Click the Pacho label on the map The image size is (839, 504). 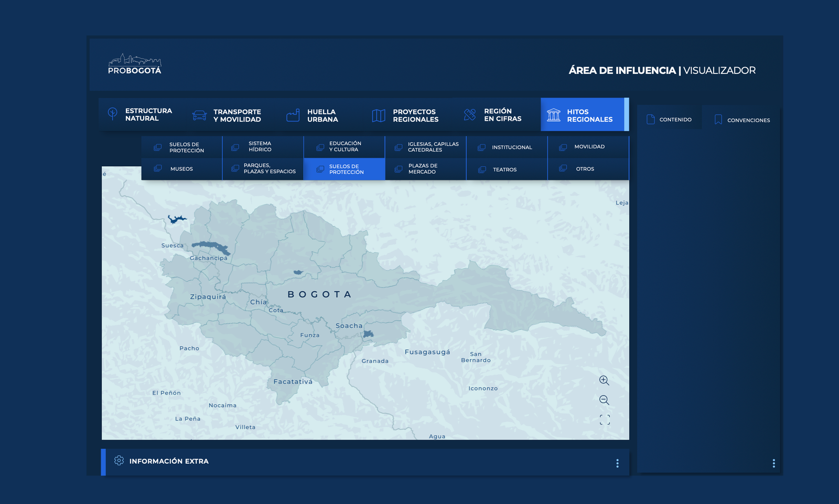coord(189,348)
